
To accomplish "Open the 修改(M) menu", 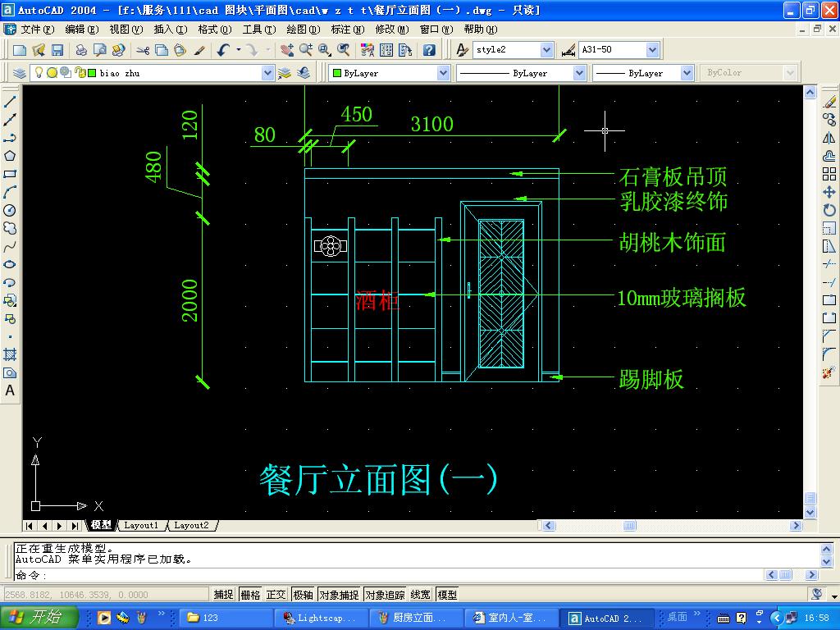I will (391, 30).
